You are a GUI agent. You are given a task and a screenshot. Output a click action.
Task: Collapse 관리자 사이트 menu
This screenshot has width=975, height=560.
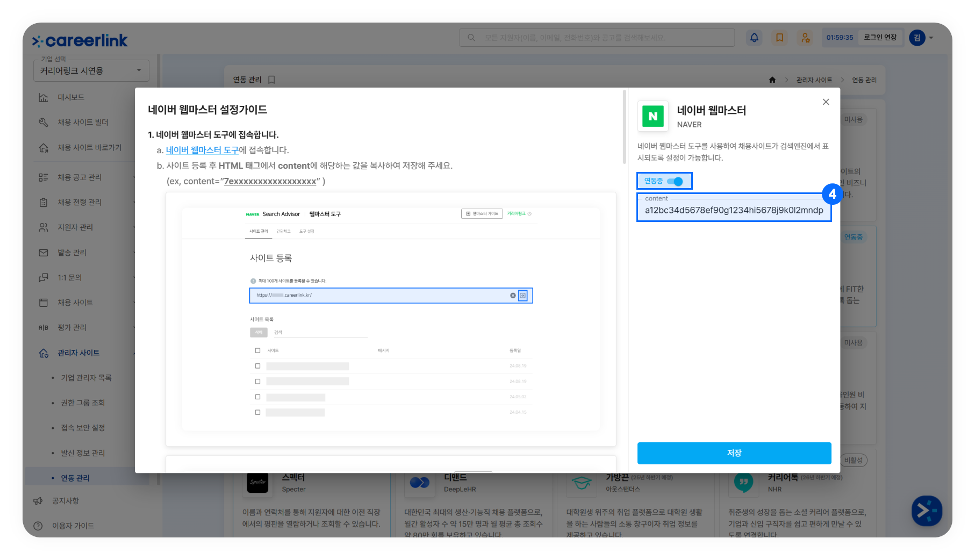click(x=78, y=353)
